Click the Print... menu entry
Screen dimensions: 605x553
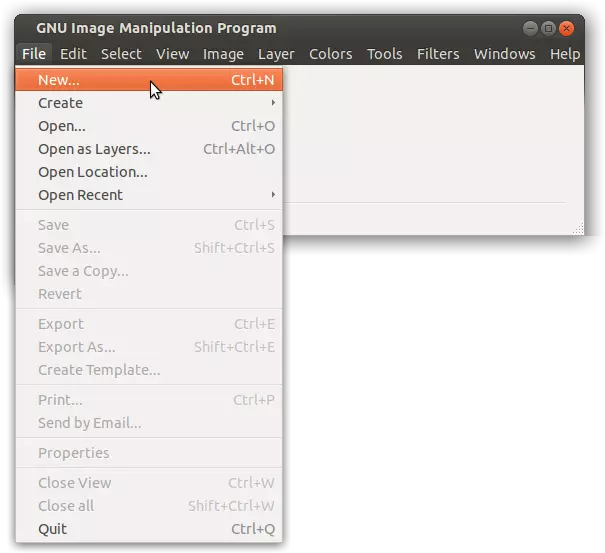click(x=149, y=400)
